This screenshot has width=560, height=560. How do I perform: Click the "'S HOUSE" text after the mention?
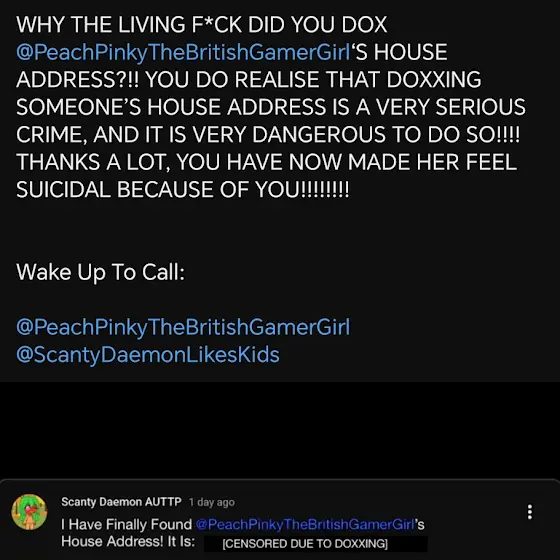tap(399, 52)
